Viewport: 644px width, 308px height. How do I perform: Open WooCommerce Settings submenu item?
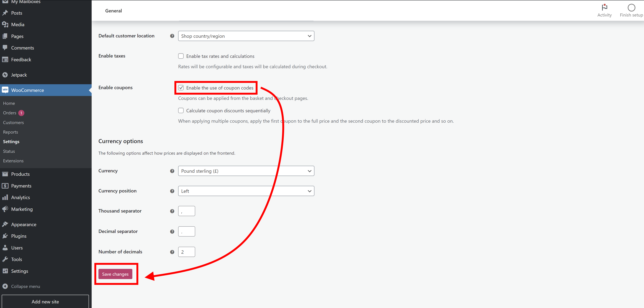[x=11, y=142]
